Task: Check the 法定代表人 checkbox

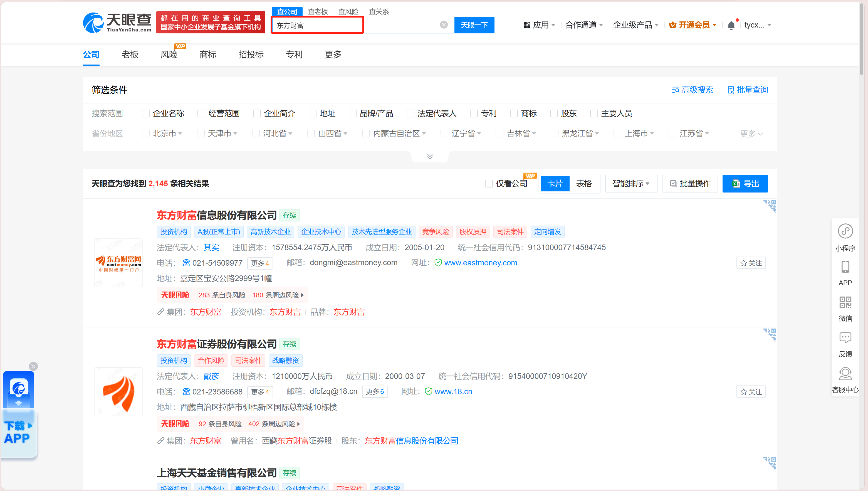Action: [410, 114]
